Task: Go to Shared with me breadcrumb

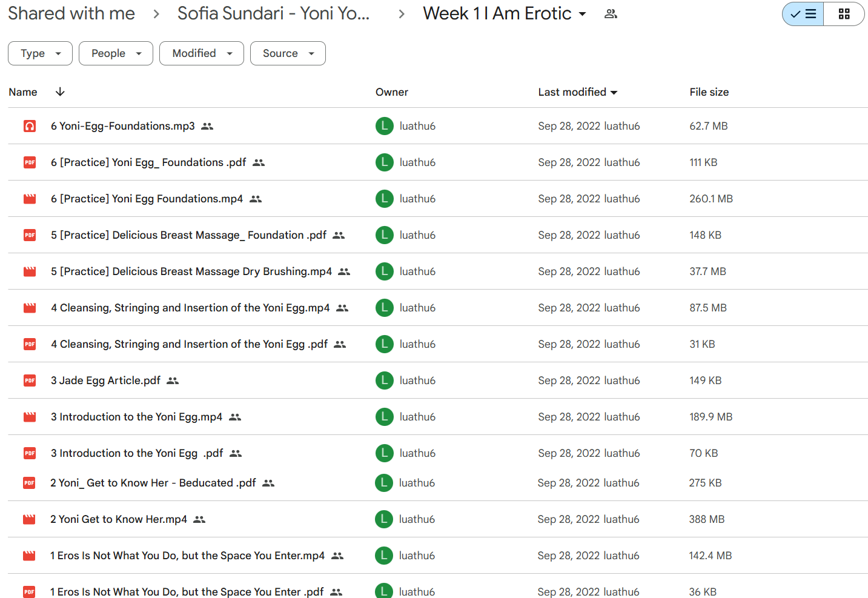Action: [x=71, y=14]
